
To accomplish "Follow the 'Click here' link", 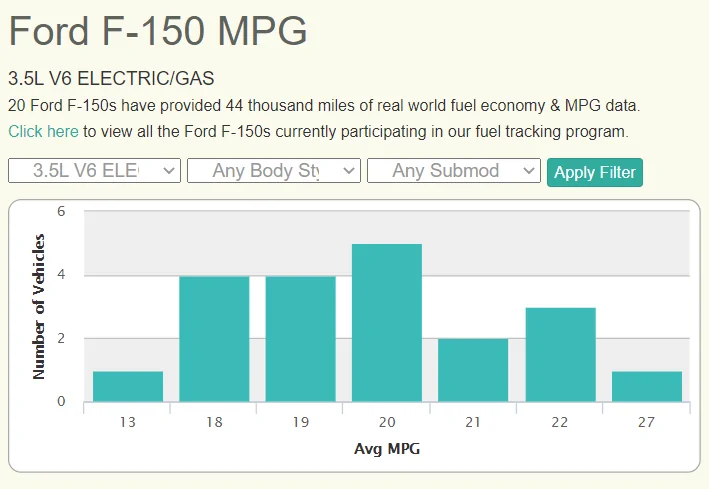I will pyautogui.click(x=43, y=132).
